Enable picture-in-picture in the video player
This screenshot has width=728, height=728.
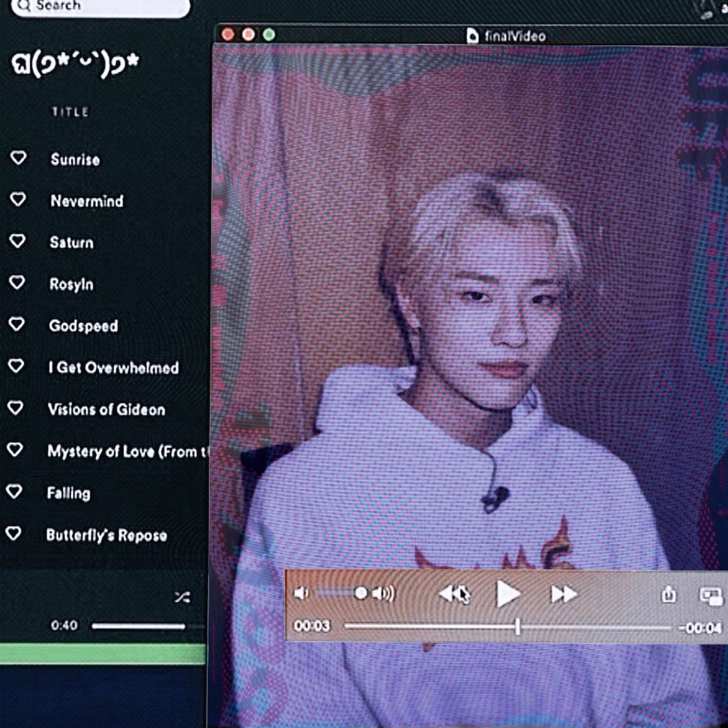coord(711,595)
